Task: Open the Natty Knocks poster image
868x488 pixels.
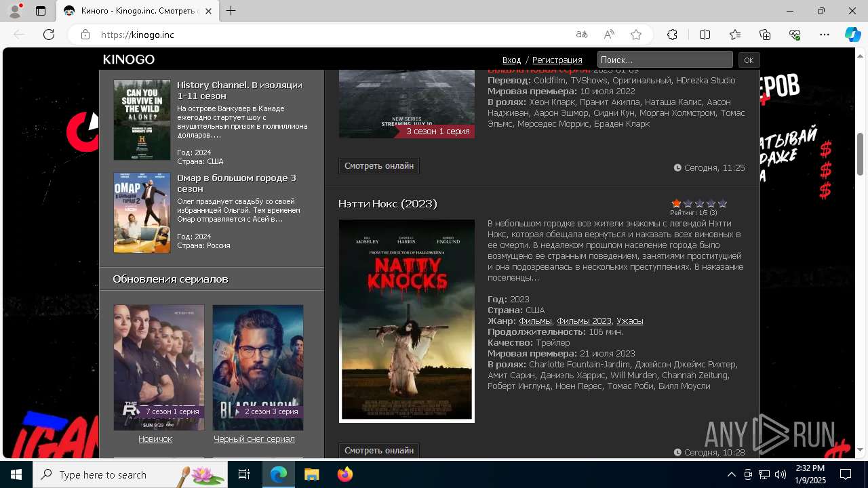Action: coord(407,321)
